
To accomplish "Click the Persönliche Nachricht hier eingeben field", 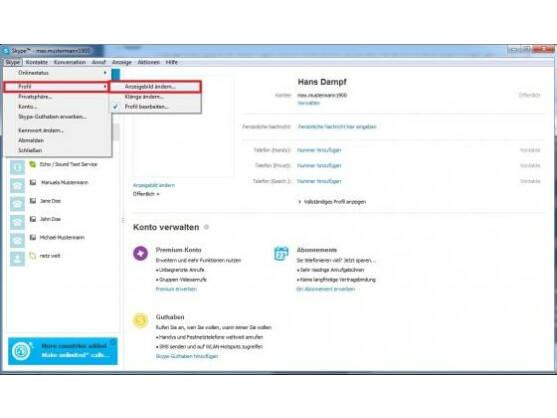I will point(337,127).
